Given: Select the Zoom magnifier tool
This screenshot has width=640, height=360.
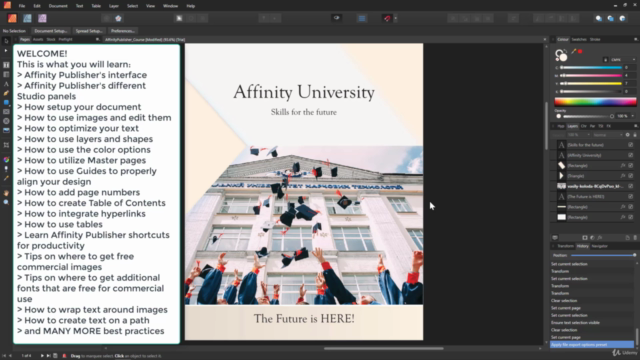Looking at the screenshot, I should [6, 202].
